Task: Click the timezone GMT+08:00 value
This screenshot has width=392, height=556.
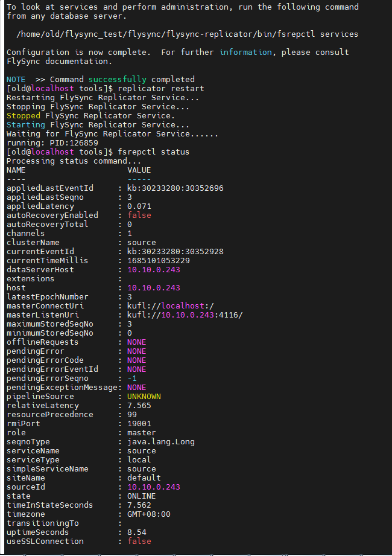Action: (x=148, y=514)
